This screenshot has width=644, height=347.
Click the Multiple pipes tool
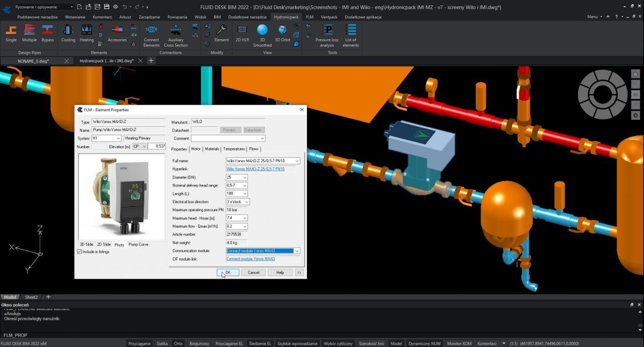point(30,33)
